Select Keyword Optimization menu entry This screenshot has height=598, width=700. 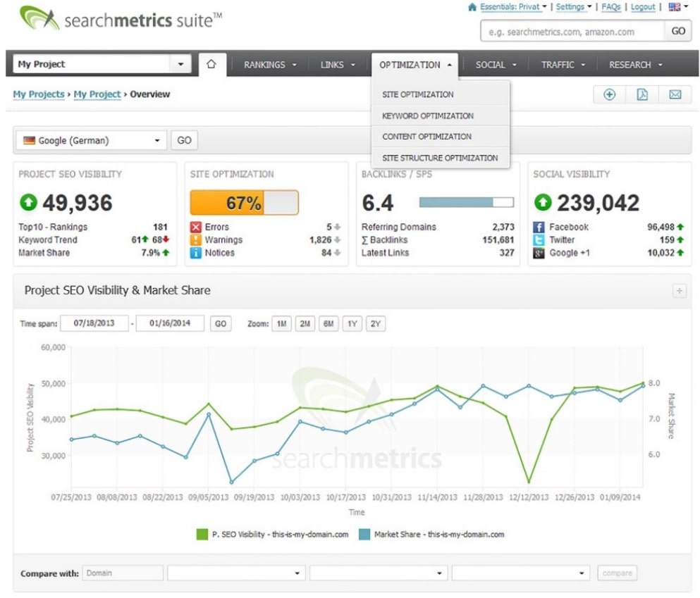click(440, 116)
